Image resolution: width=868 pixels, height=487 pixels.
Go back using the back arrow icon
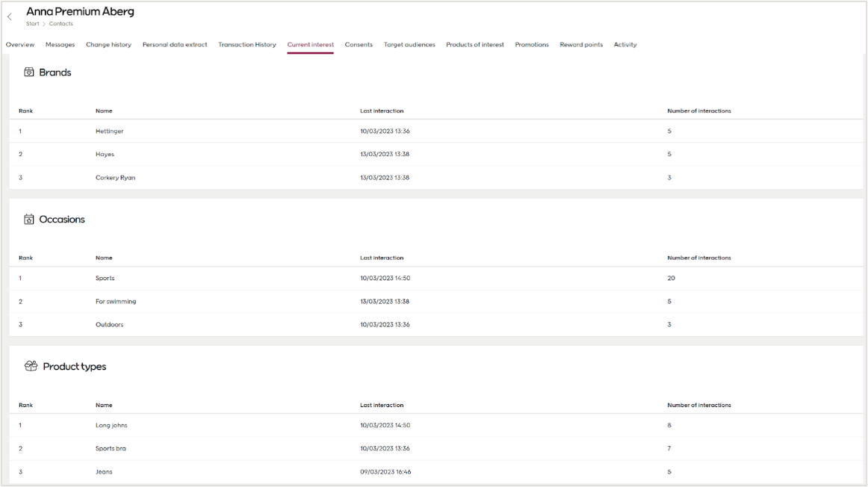pyautogui.click(x=10, y=15)
